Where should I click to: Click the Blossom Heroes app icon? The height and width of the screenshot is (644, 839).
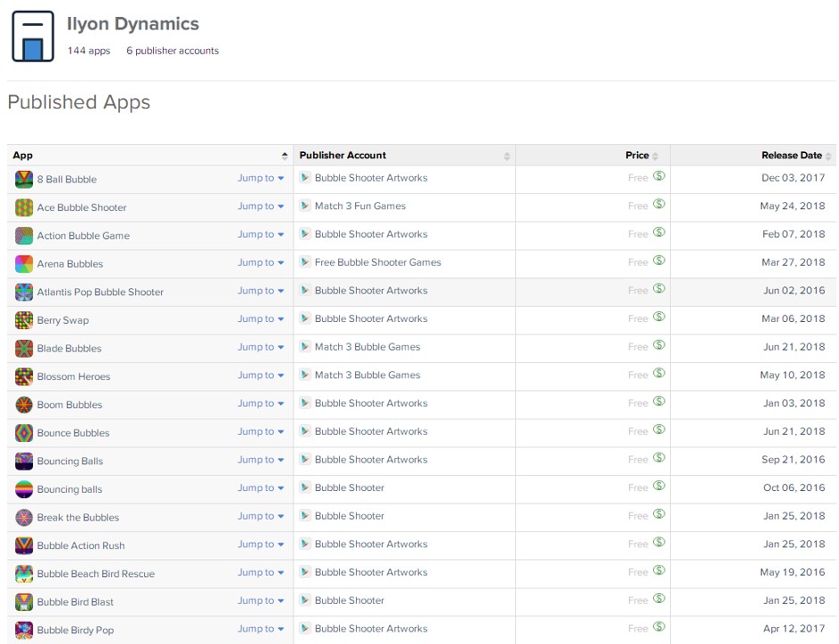[24, 377]
